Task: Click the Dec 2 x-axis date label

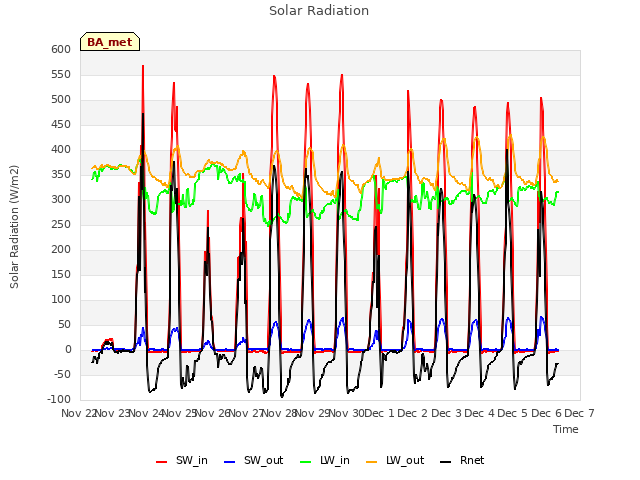Action: 413,413
